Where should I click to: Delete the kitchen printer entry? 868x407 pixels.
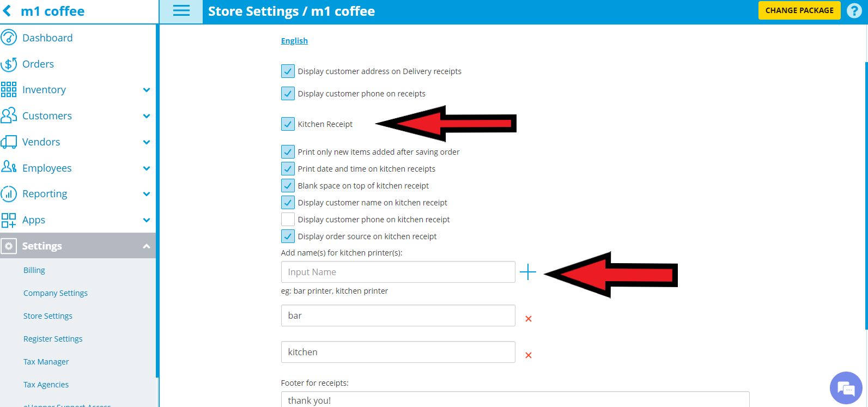click(x=528, y=355)
